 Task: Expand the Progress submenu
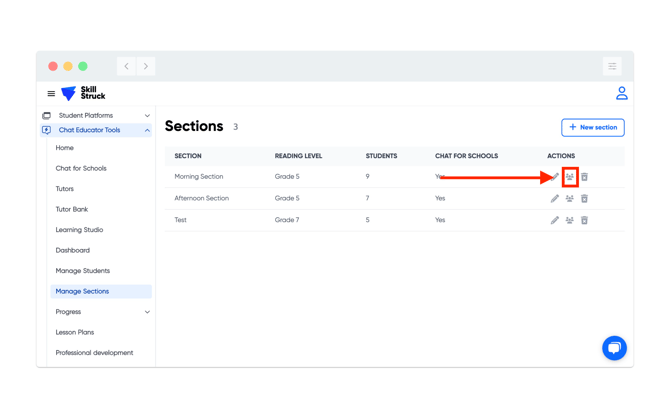click(x=147, y=312)
